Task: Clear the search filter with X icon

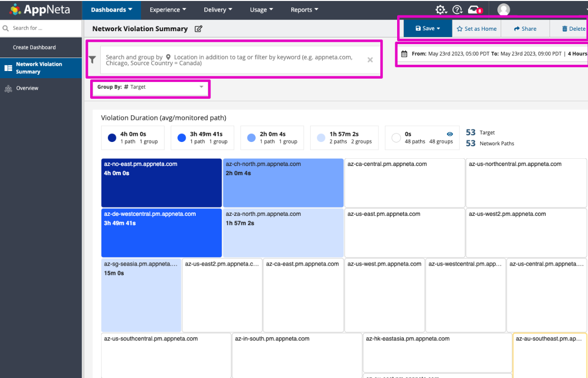Action: 370,60
